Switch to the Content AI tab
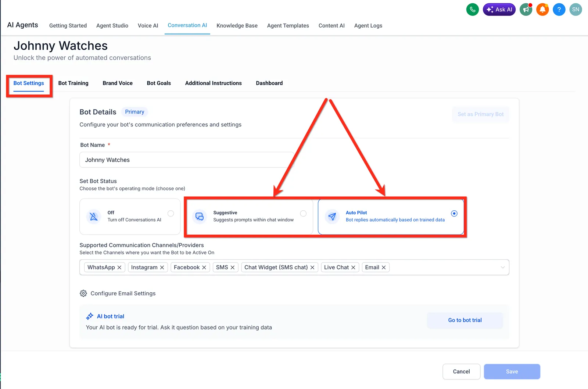 [x=331, y=25]
